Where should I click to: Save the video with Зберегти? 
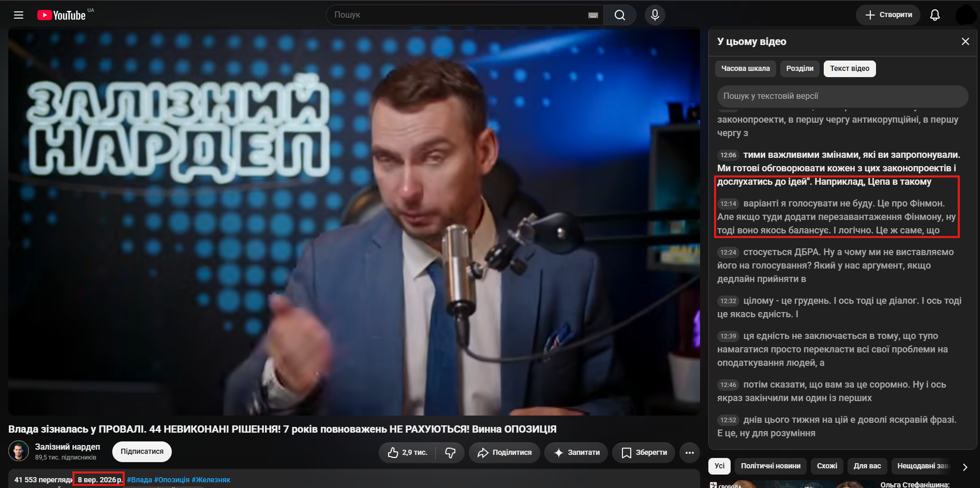click(644, 453)
